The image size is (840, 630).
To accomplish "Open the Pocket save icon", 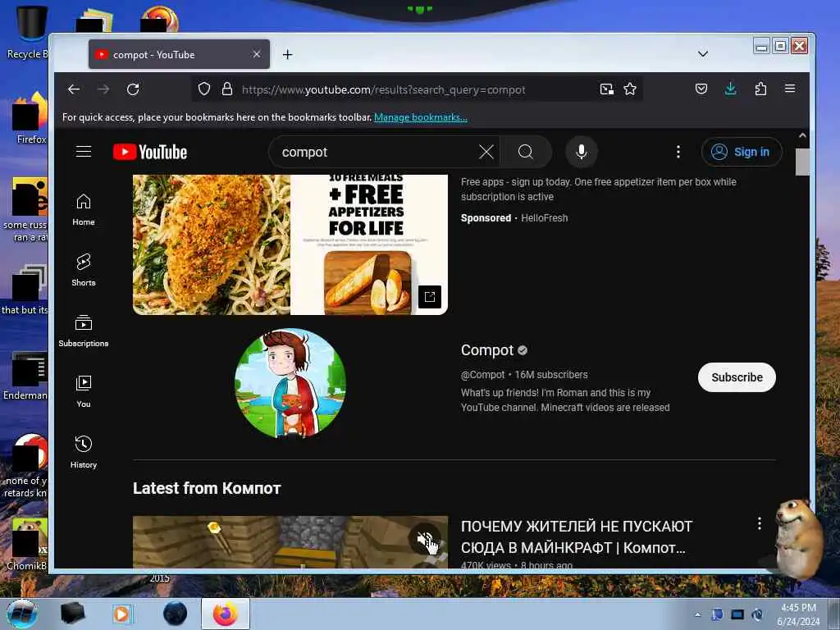I will 701,89.
